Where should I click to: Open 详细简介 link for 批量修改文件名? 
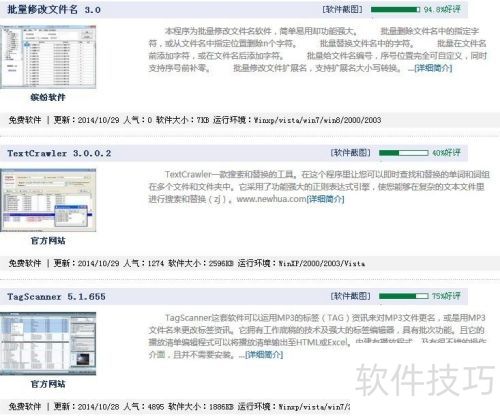tap(433, 68)
